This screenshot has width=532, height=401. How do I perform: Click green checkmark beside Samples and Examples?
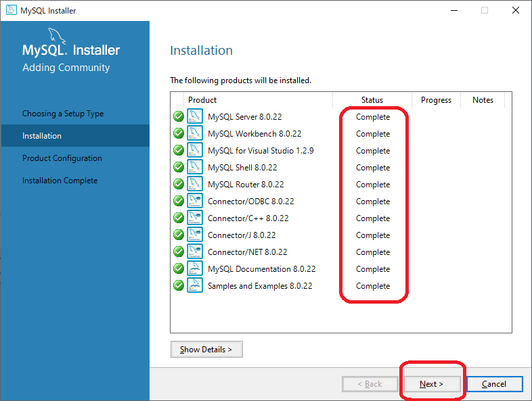[x=179, y=286]
